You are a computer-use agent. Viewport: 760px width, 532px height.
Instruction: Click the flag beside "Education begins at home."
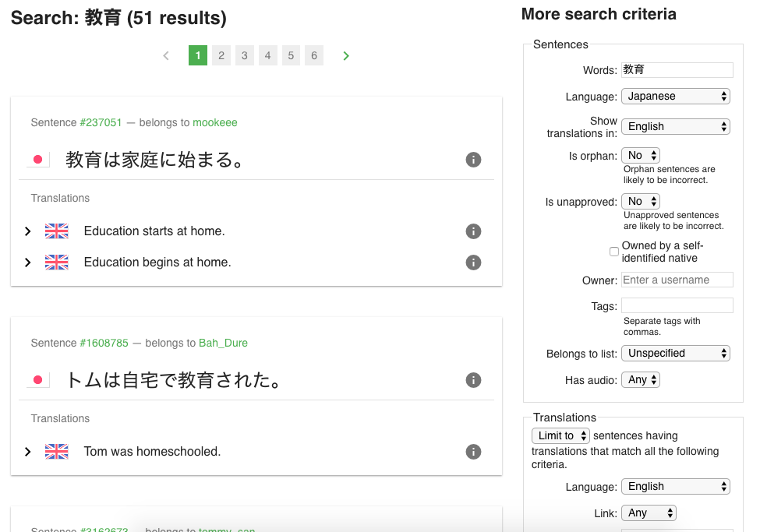56,262
